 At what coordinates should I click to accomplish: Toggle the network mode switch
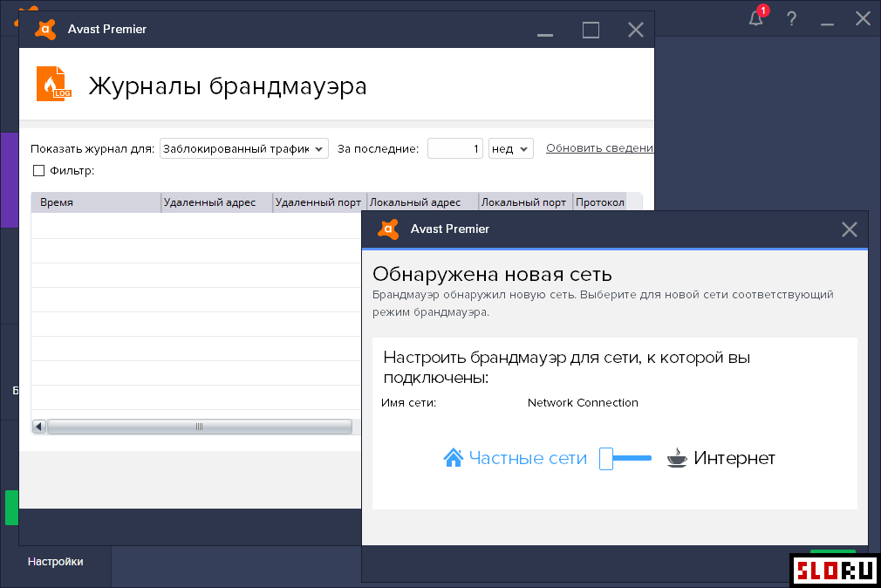coord(625,458)
